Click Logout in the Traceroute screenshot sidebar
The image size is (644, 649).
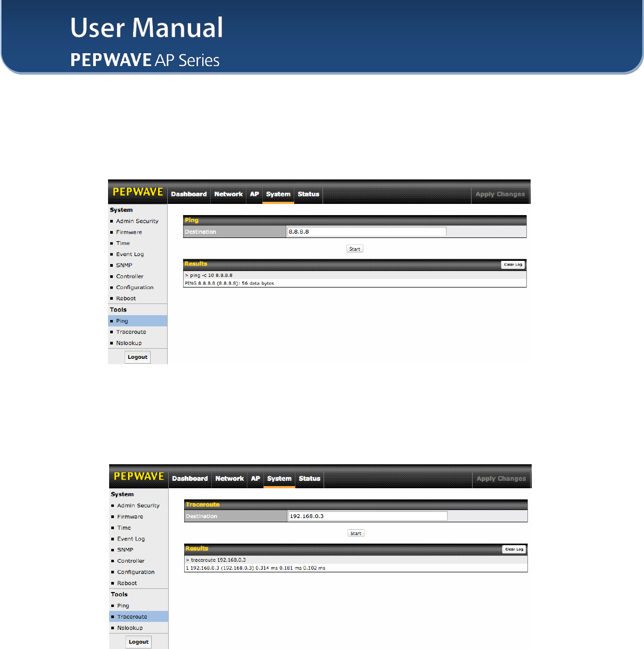(138, 642)
